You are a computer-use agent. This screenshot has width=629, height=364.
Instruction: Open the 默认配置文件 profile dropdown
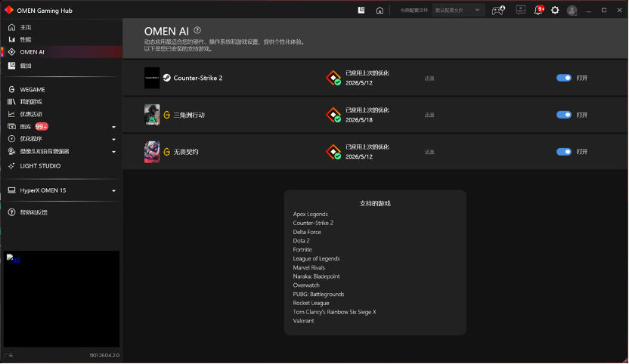point(457,10)
